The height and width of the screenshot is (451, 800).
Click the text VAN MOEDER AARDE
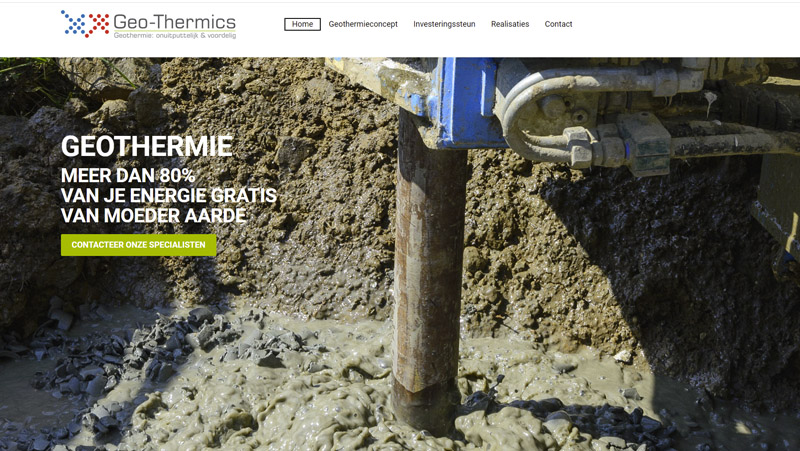point(154,215)
